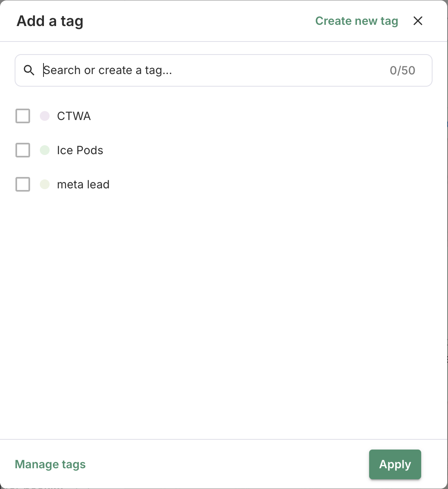The image size is (448, 489).
Task: Click the green color dot for Ice Pods
Action: click(x=45, y=150)
